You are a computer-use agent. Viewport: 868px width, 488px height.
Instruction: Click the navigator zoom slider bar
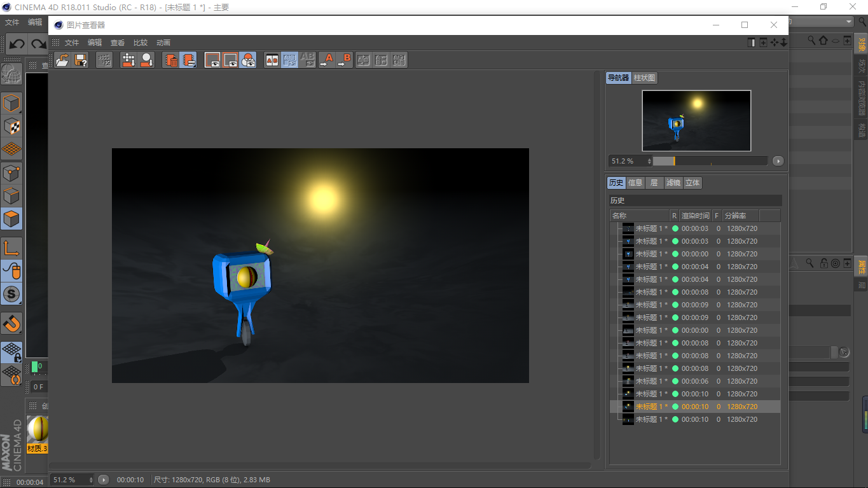pyautogui.click(x=710, y=161)
